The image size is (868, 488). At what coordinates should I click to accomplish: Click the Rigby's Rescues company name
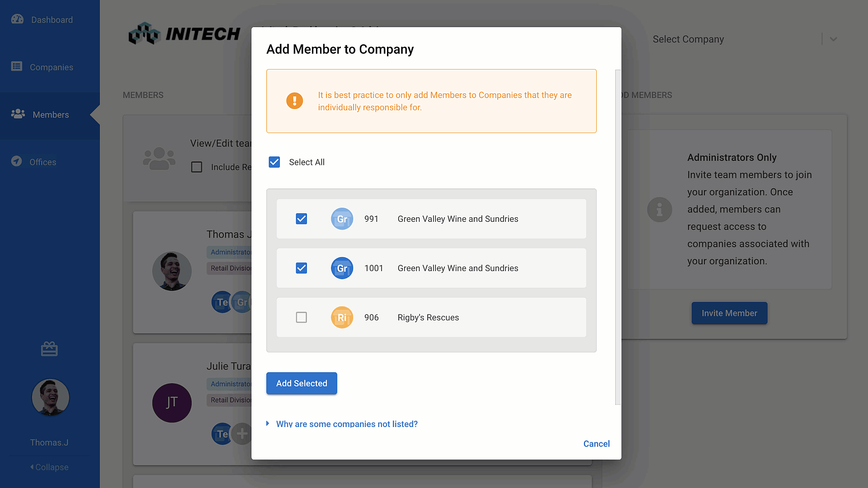[x=428, y=317]
